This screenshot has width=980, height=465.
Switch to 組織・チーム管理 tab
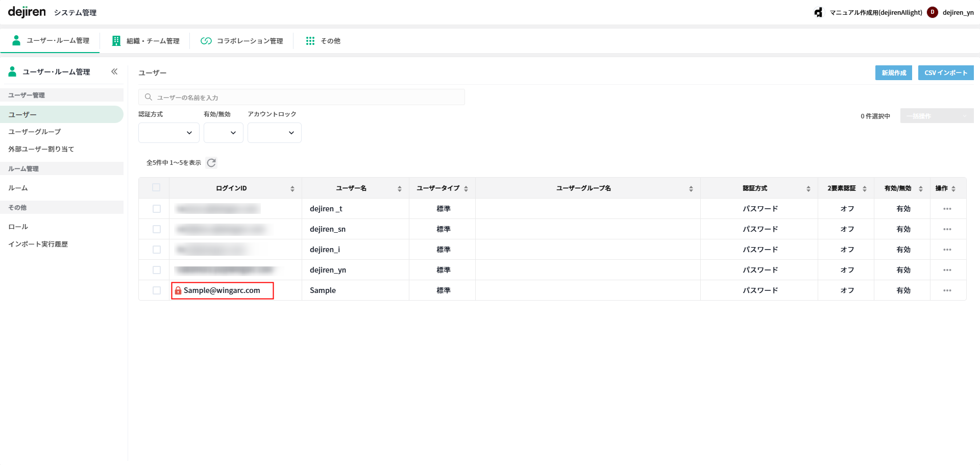pos(146,41)
